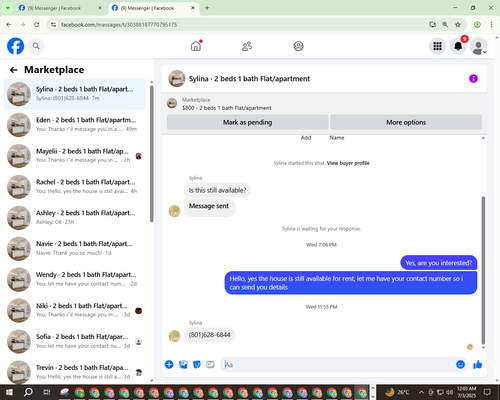Choose a GIF icon in composer
Screen dimensions: 500x400
click(x=210, y=364)
